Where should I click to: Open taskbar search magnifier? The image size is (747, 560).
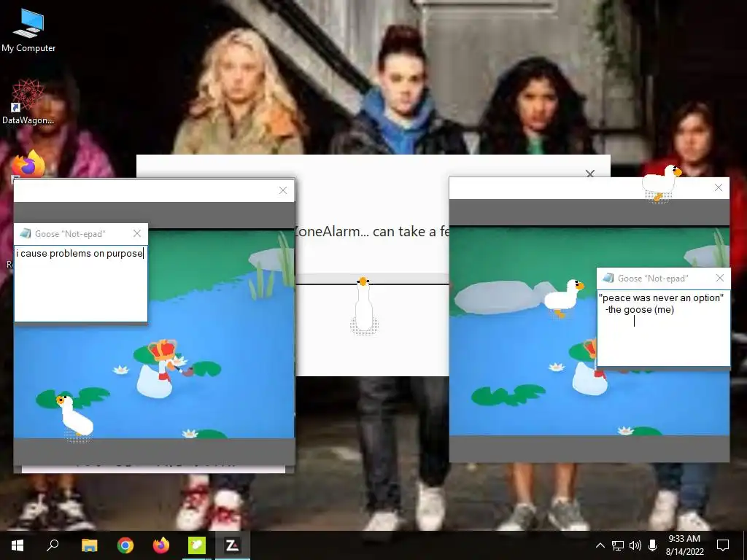(x=53, y=545)
